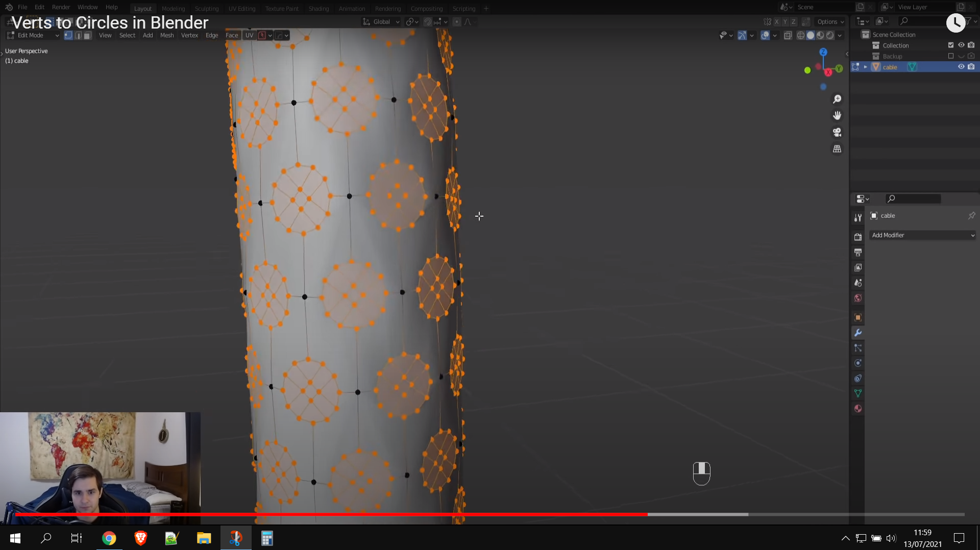Toggle X-ray view icon
This screenshot has height=550, width=980.
click(788, 35)
